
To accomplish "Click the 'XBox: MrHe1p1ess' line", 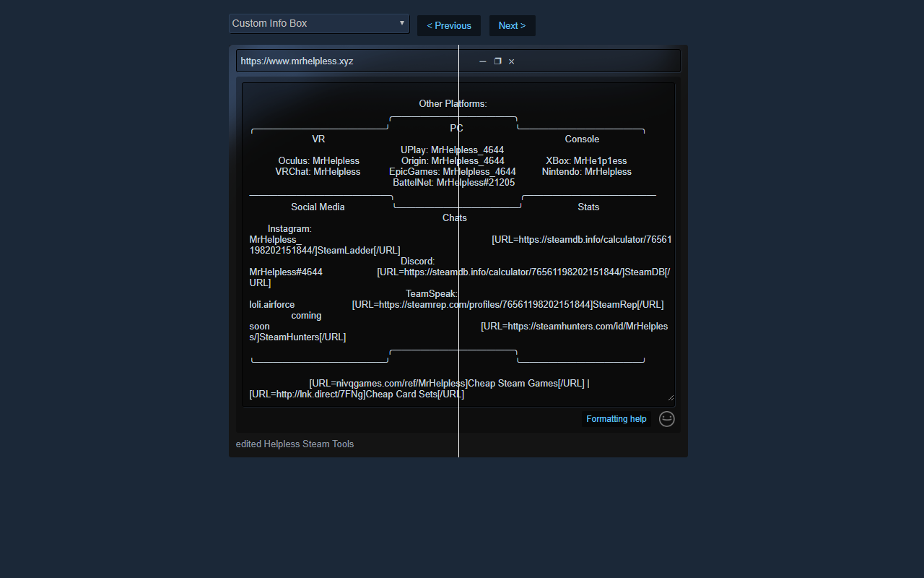I will tap(586, 161).
